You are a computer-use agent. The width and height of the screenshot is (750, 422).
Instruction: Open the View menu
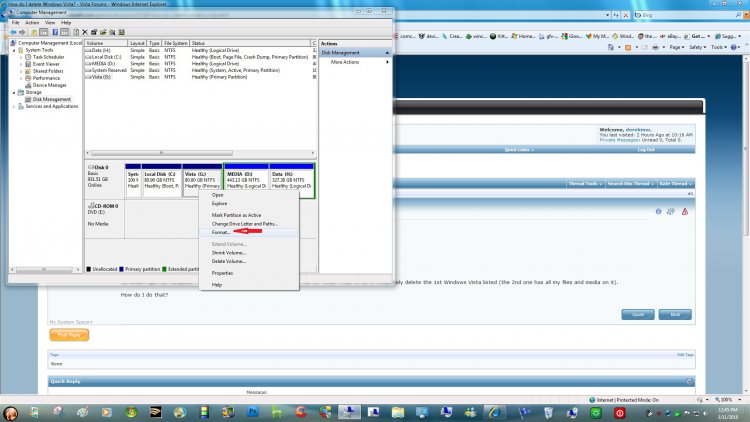[50, 22]
